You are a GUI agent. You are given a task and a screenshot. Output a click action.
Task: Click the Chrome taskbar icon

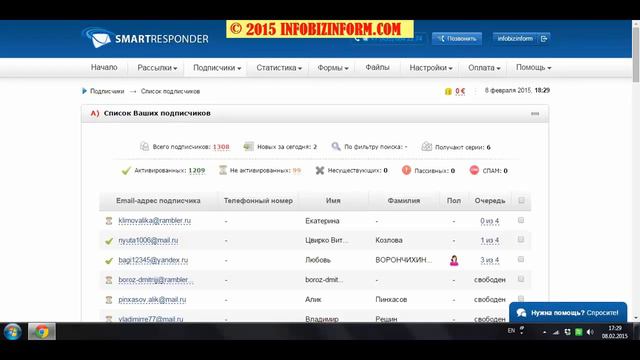[x=42, y=331]
